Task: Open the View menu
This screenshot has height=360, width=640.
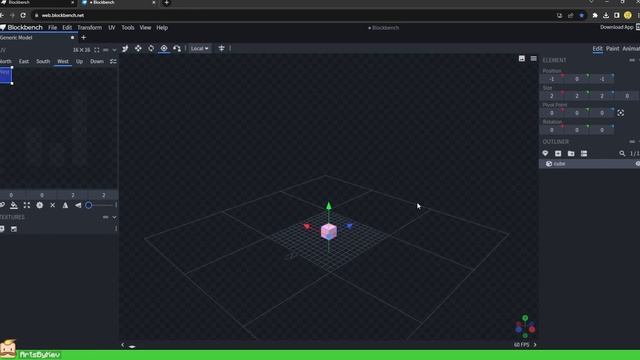Action: [x=145, y=27]
